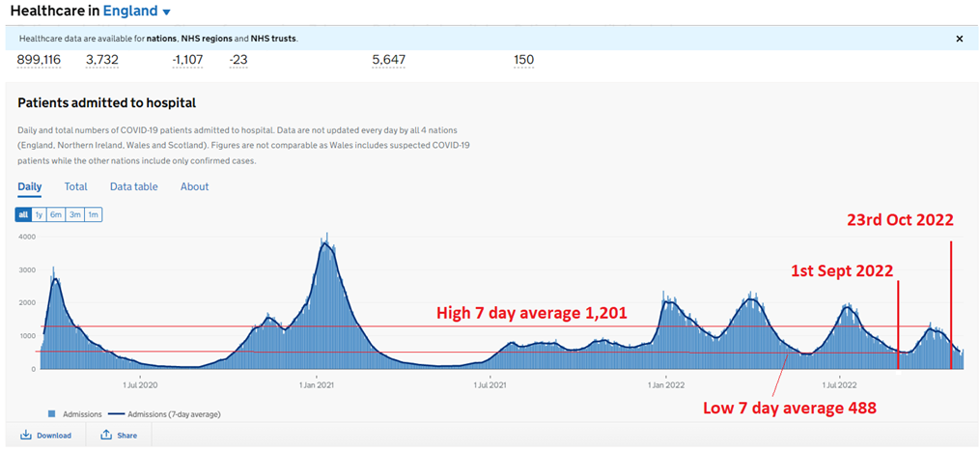This screenshot has width=980, height=453.
Task: Choose the 3m time range
Action: [x=75, y=214]
